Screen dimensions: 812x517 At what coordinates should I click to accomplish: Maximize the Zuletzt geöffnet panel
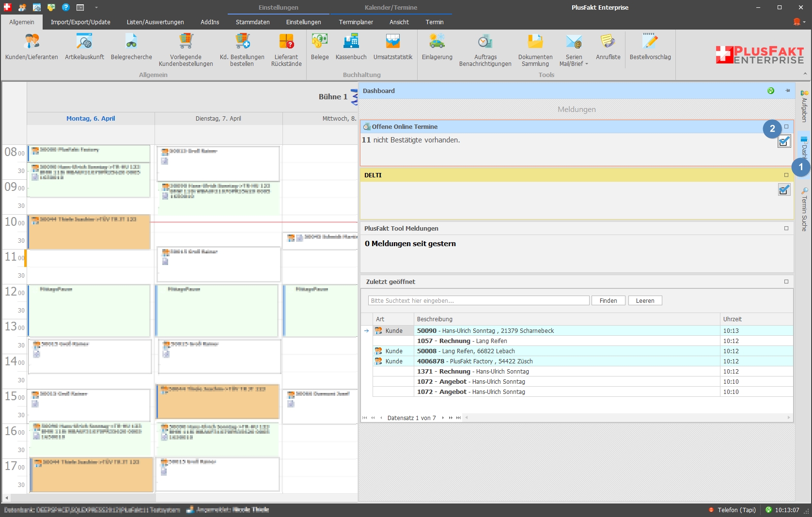(786, 282)
